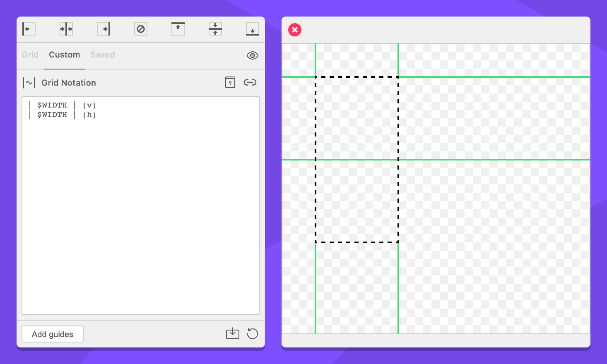Save the current guide set icon
The width and height of the screenshot is (607, 364).
pyautogui.click(x=233, y=333)
